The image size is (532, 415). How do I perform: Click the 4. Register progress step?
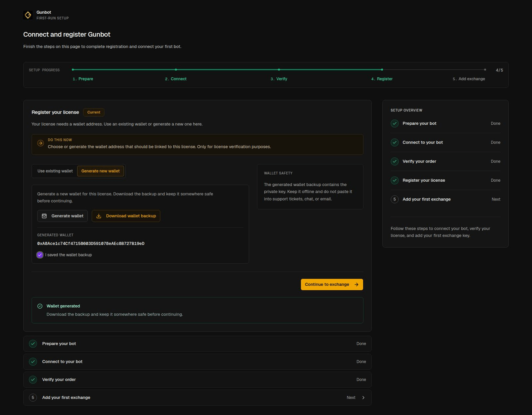point(382,79)
